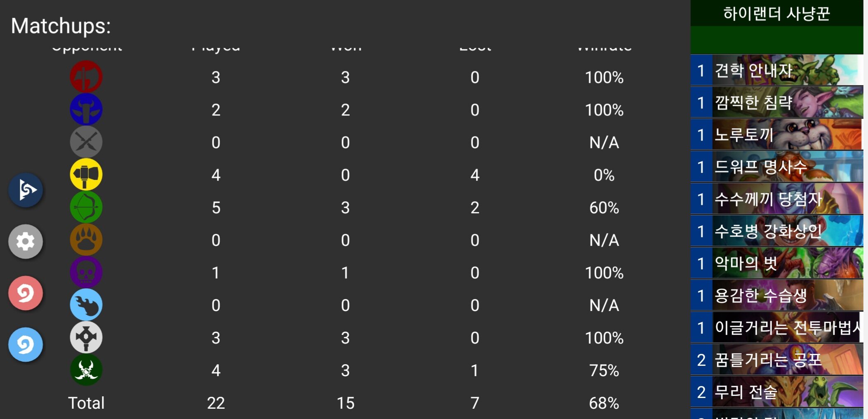Tap the dark blue arrow floating button

(26, 190)
